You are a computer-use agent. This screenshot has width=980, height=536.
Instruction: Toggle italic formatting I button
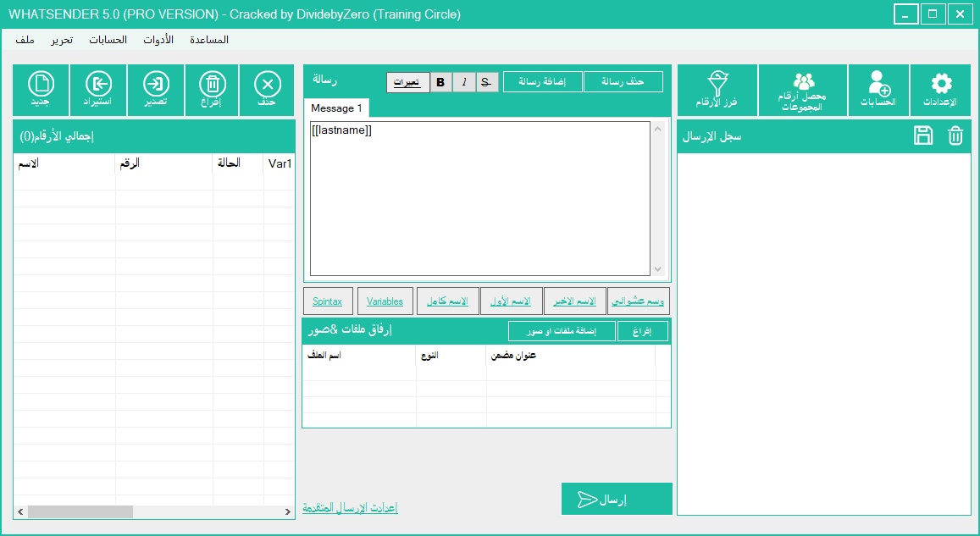(x=464, y=82)
